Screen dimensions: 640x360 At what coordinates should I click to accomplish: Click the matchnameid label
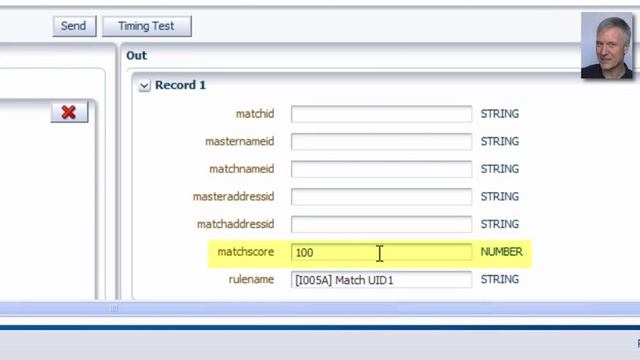pos(242,169)
